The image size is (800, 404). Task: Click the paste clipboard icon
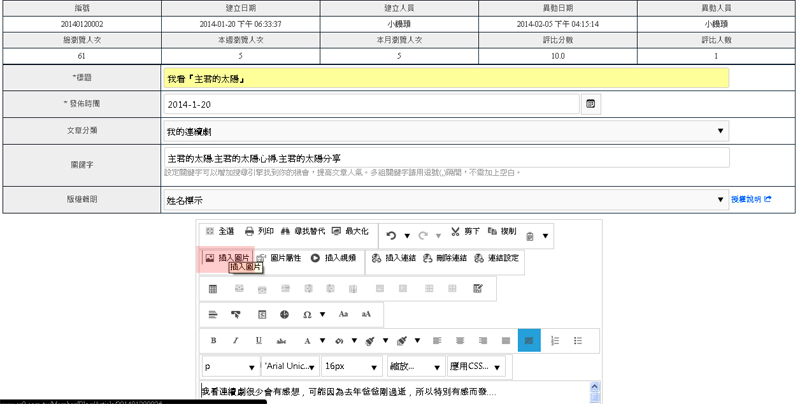click(530, 236)
